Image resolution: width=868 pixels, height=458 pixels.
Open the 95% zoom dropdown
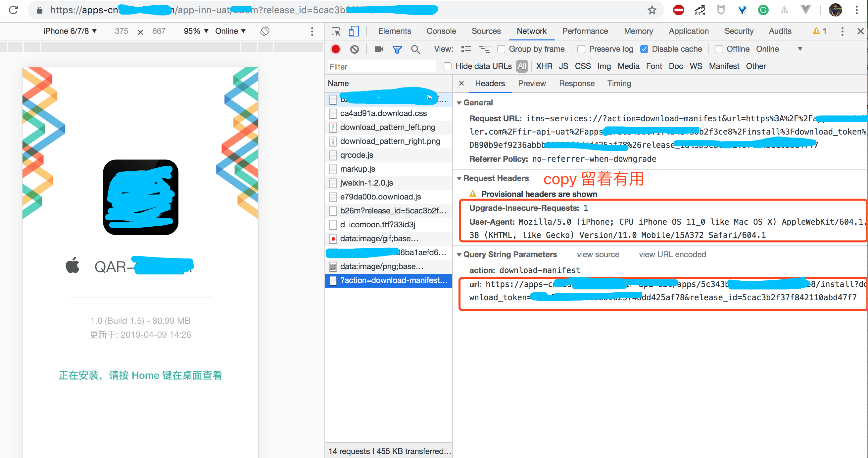(x=196, y=31)
